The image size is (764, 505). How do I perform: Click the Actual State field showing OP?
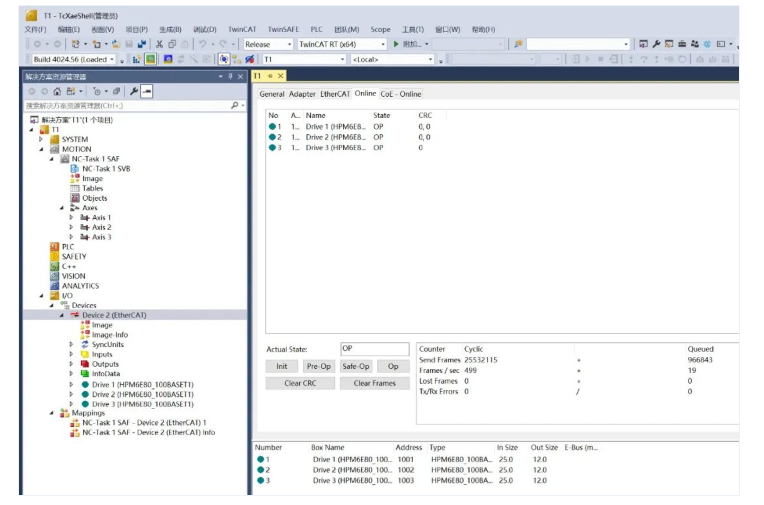tap(375, 349)
